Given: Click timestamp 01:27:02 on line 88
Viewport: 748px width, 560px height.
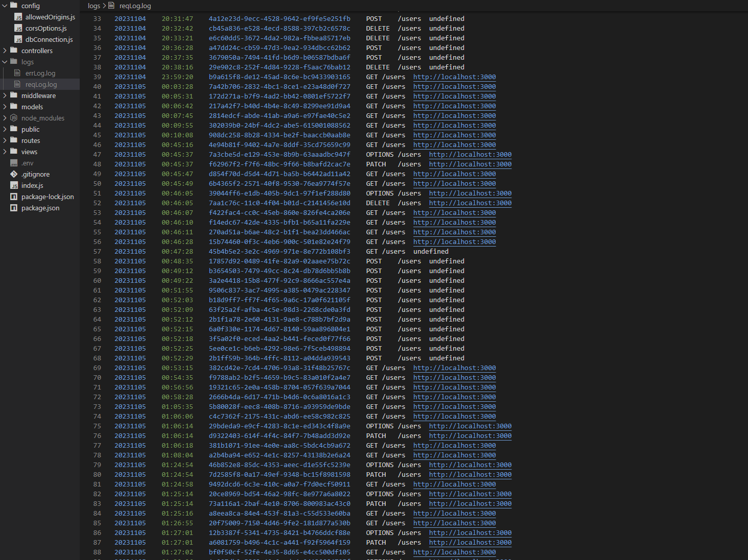Looking at the screenshot, I should [177, 552].
